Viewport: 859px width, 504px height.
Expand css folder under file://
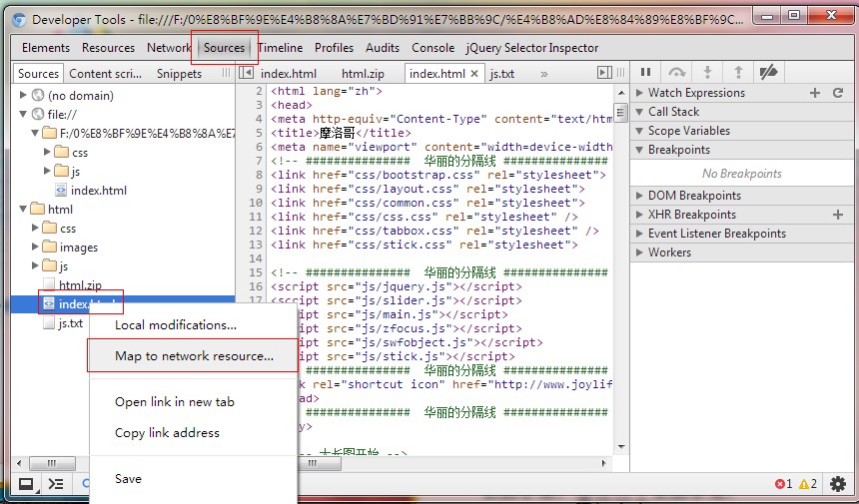coord(47,152)
